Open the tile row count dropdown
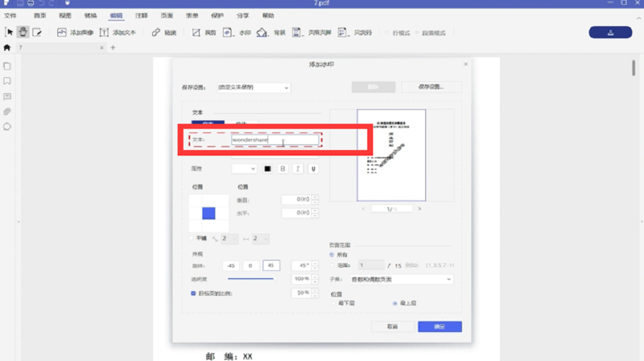644x361 pixels. tap(229, 239)
